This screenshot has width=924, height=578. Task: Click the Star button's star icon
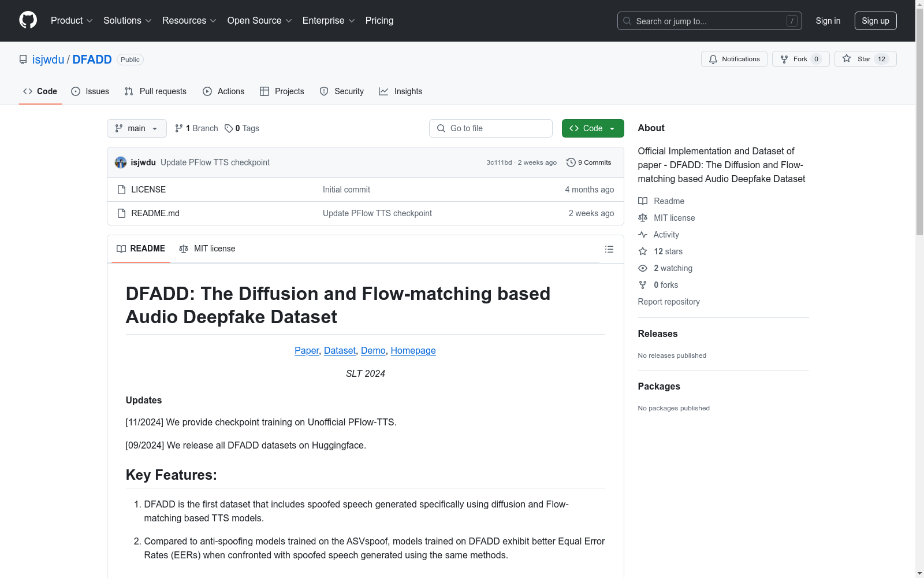tap(847, 58)
